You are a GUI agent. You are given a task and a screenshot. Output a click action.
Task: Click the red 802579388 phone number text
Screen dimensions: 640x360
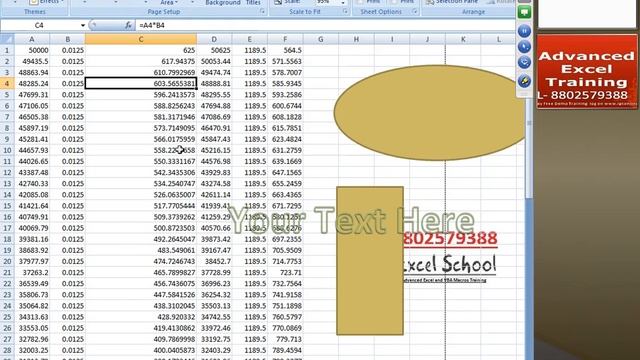(x=450, y=239)
